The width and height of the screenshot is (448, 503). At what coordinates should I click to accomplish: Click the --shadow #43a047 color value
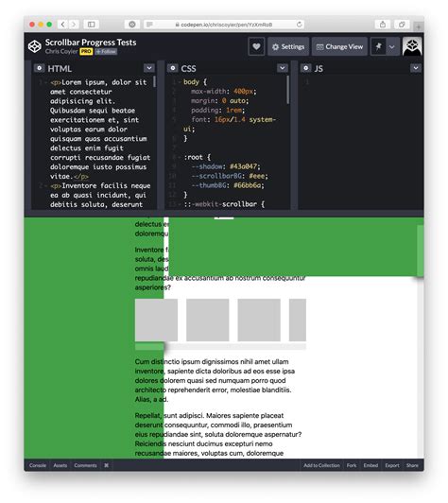click(x=245, y=166)
